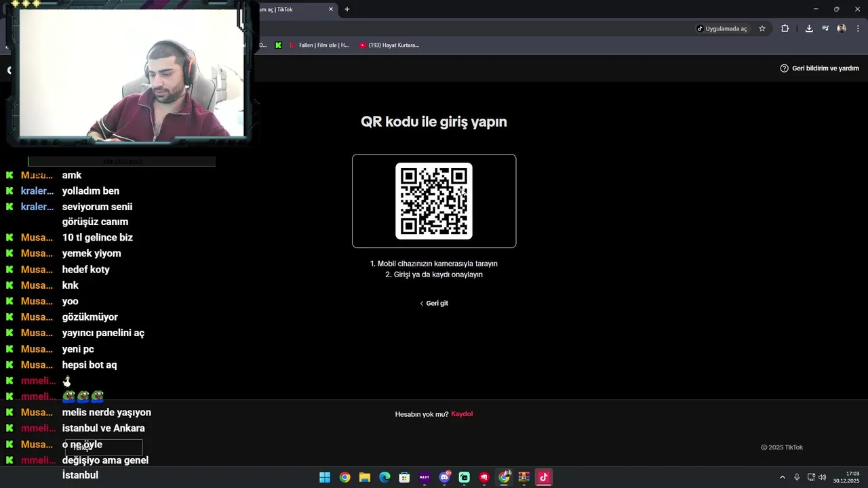This screenshot has width=868, height=488.
Task: Click the Chrome profile avatar
Action: [x=842, y=28]
